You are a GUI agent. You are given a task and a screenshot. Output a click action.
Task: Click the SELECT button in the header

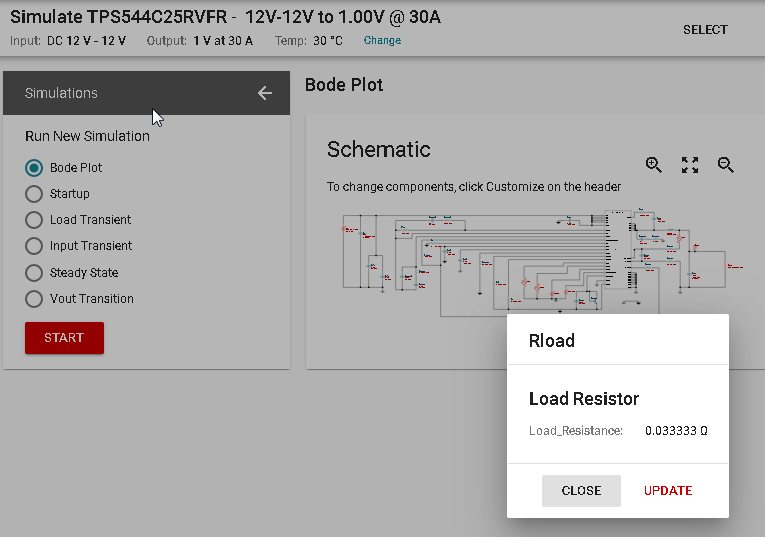(705, 30)
